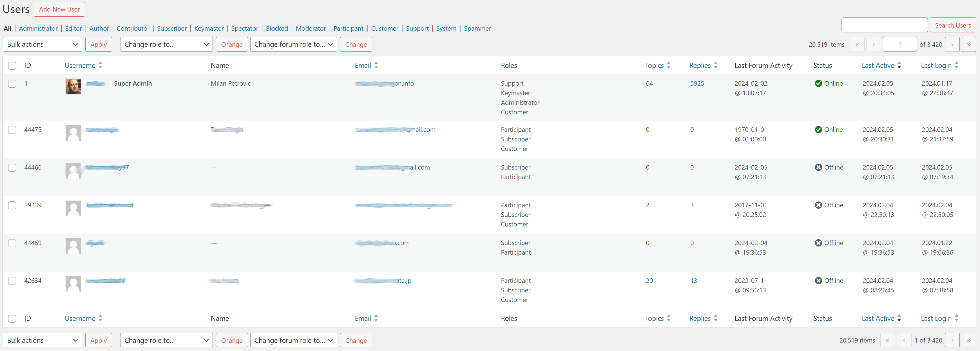Select the checkbox for user ID 44469
Image resolution: width=980 pixels, height=351 pixels.
(12, 243)
